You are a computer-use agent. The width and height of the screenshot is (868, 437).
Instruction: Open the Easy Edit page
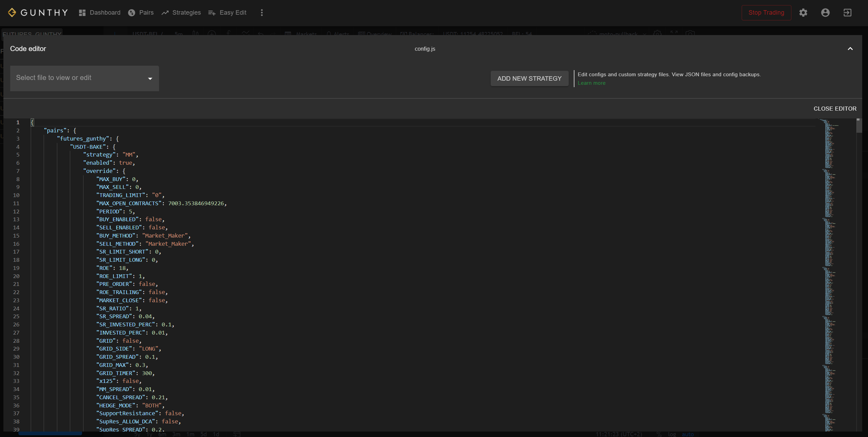point(227,13)
